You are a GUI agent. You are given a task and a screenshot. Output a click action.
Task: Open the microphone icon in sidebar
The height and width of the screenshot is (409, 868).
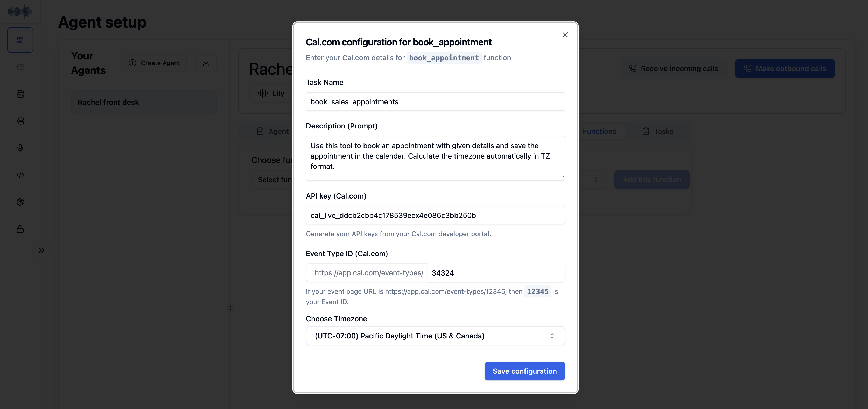pyautogui.click(x=20, y=148)
